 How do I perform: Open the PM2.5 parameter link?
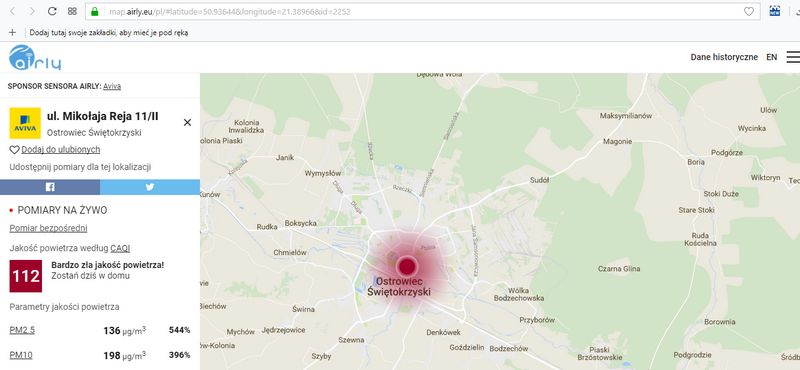click(x=22, y=330)
